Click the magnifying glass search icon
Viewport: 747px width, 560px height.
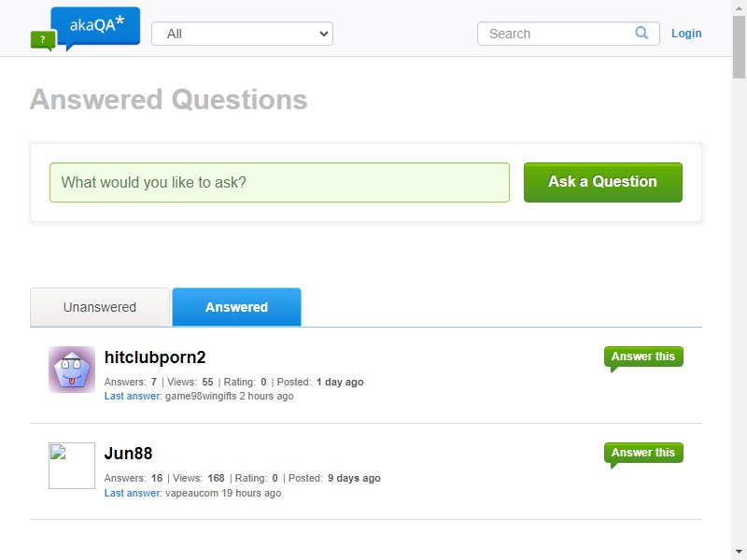click(641, 33)
